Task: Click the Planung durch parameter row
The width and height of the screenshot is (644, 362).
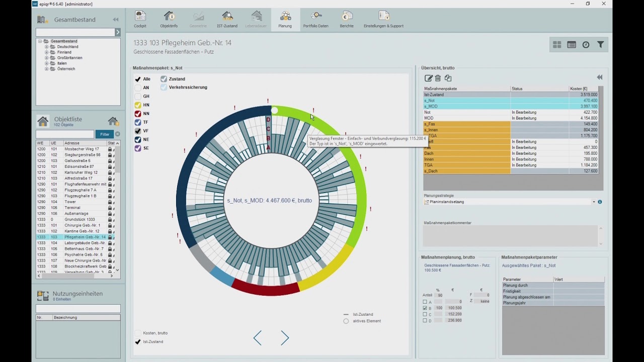Action: click(x=553, y=285)
